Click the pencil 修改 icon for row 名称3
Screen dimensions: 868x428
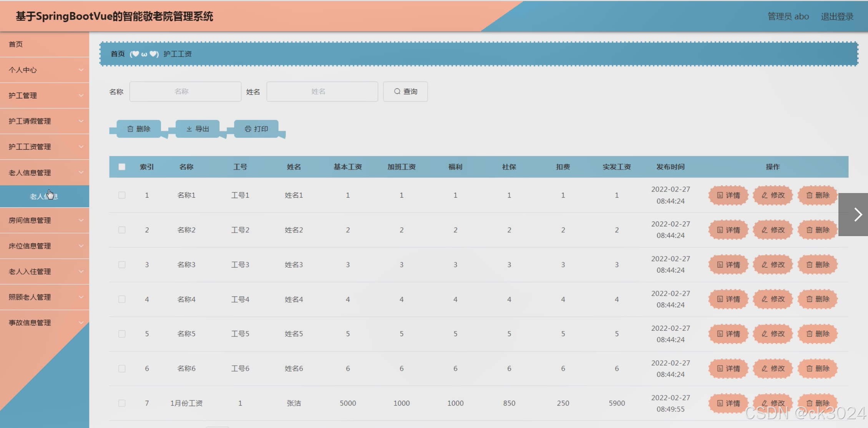pyautogui.click(x=765, y=265)
